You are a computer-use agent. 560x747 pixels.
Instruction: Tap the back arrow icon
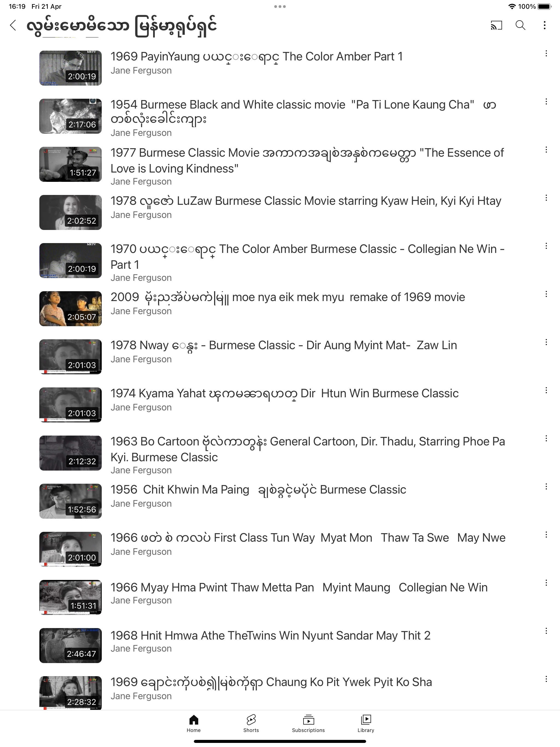pyautogui.click(x=13, y=25)
